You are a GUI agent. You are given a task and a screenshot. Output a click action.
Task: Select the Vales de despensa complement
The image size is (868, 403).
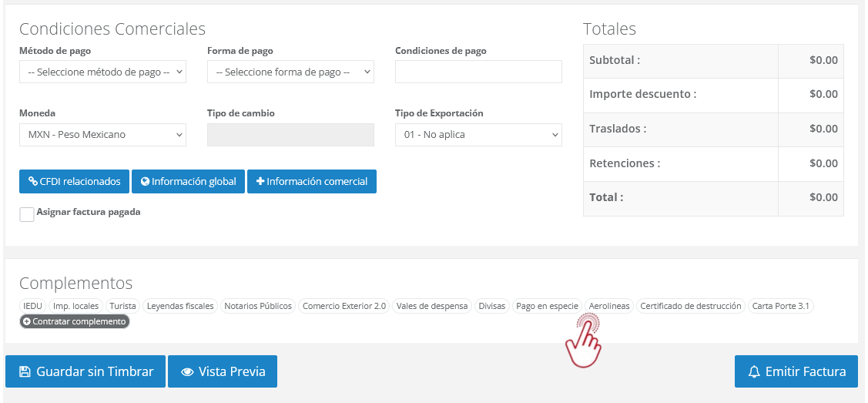432,306
